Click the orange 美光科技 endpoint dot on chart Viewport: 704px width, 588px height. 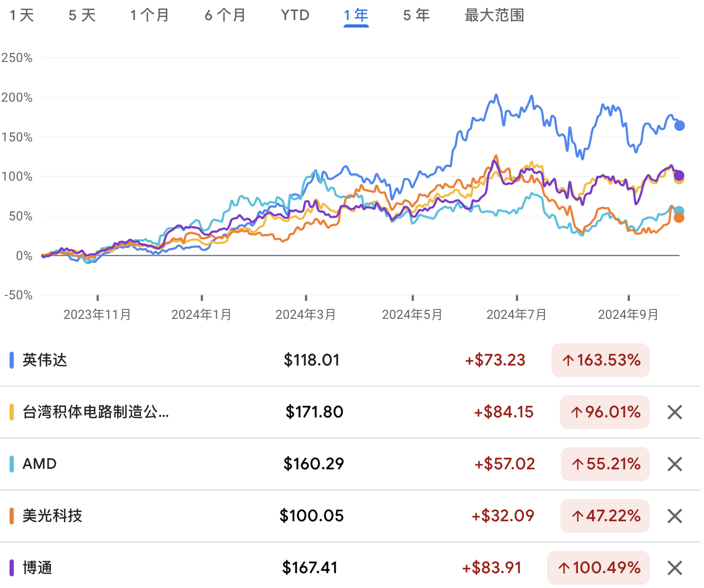coord(679,218)
